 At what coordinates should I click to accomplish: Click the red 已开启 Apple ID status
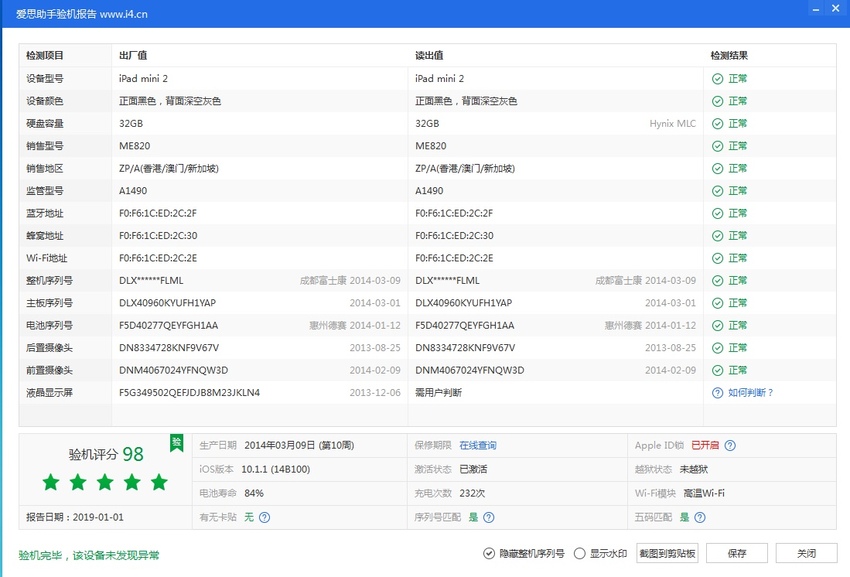tap(705, 445)
